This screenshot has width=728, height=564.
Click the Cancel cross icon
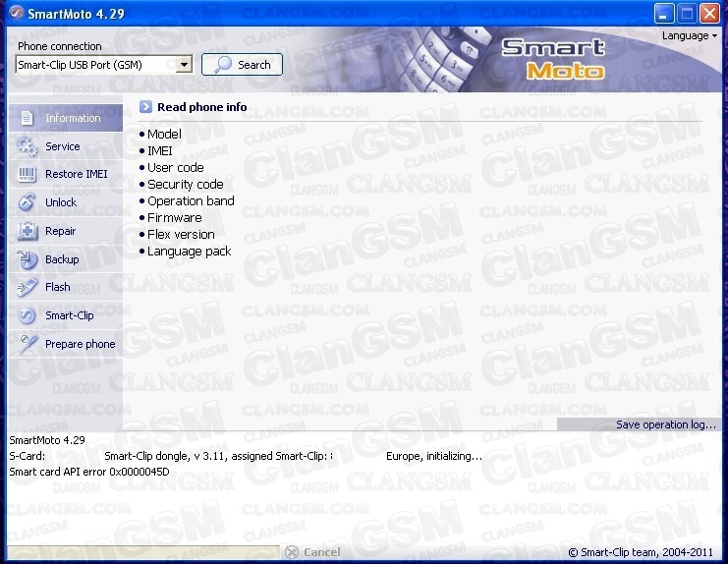(292, 552)
